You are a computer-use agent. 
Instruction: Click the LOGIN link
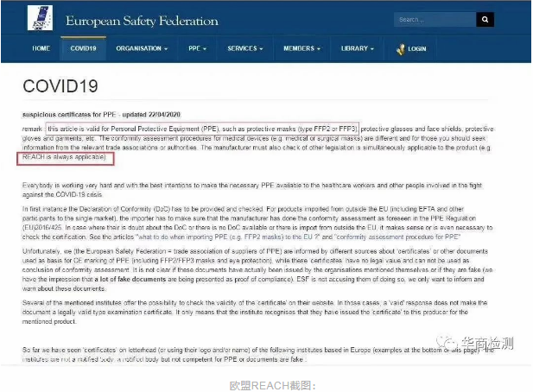(x=416, y=49)
